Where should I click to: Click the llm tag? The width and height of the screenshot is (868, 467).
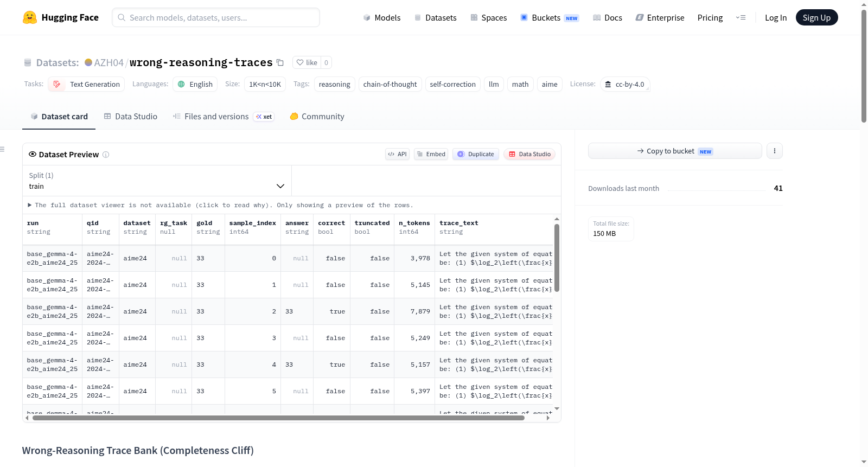[494, 84]
